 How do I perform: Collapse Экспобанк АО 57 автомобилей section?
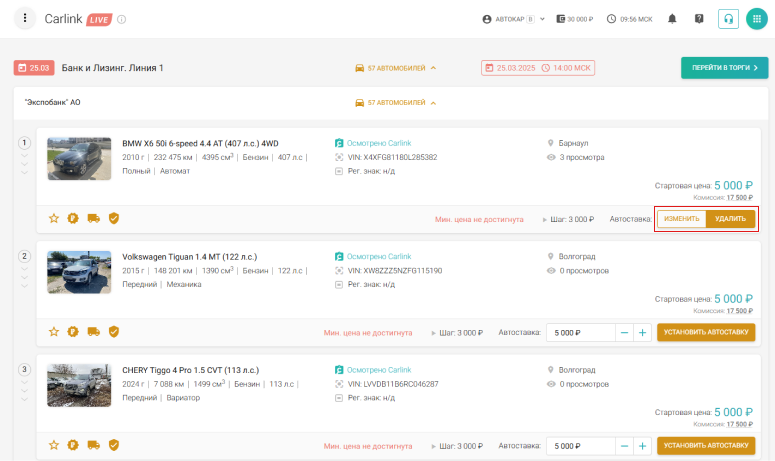pyautogui.click(x=396, y=102)
